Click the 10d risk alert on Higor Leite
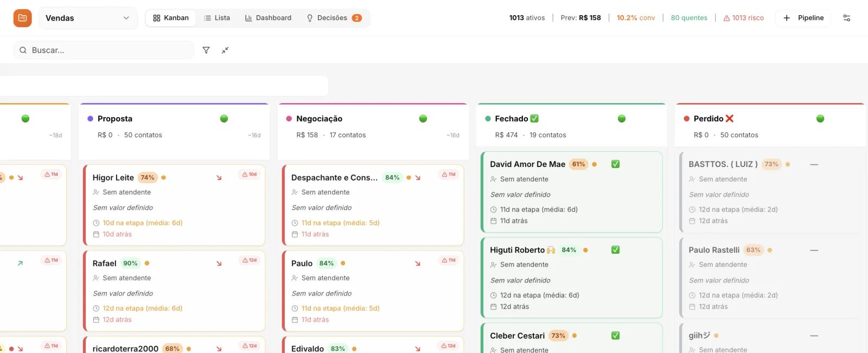 [x=250, y=175]
